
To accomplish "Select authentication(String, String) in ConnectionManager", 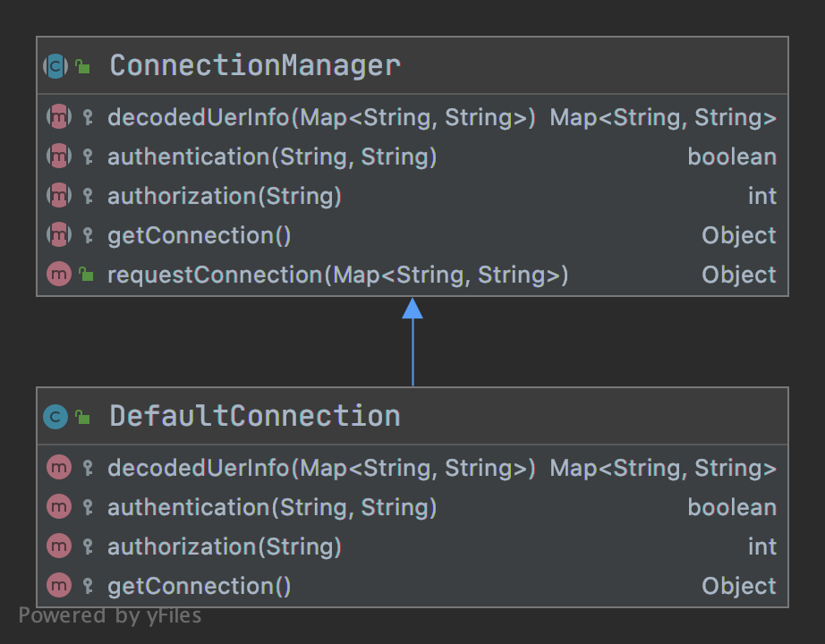I will tap(412, 157).
